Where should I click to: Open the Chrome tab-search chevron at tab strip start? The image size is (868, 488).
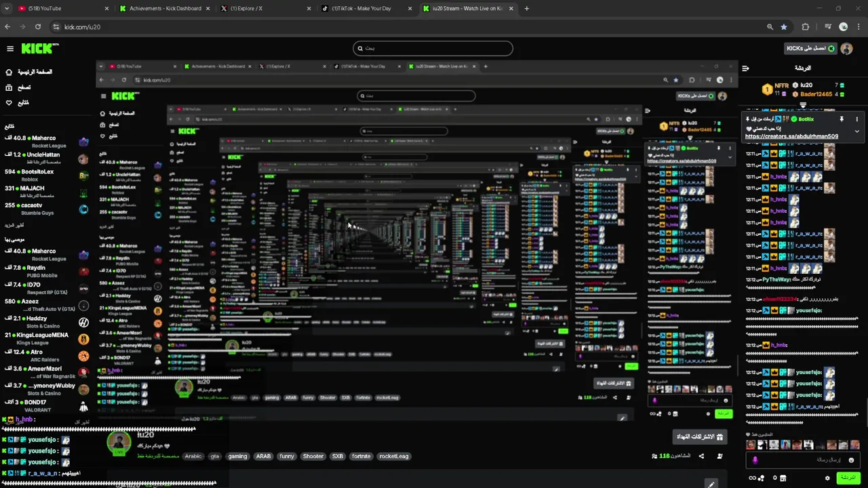click(x=7, y=9)
